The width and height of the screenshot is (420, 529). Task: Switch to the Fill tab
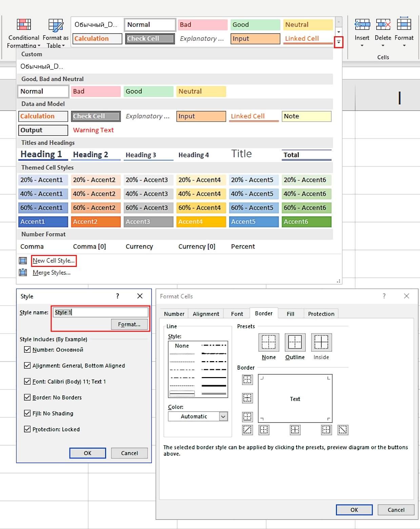[291, 314]
